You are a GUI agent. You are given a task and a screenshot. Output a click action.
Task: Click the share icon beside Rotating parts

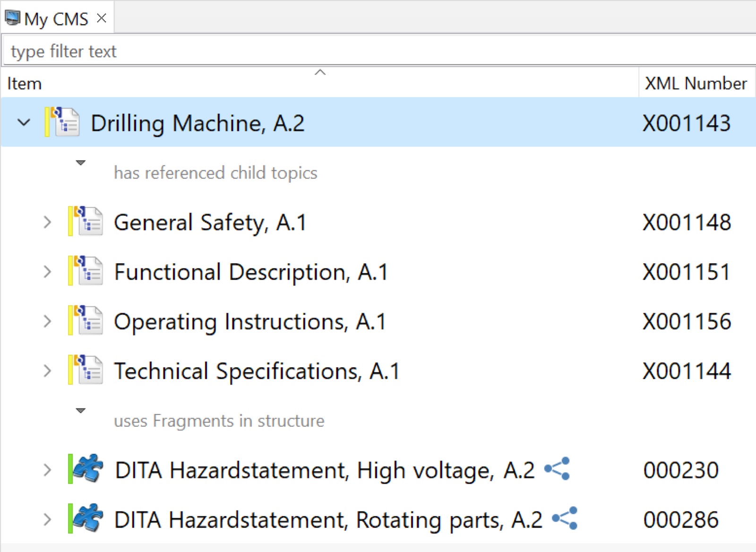point(565,518)
